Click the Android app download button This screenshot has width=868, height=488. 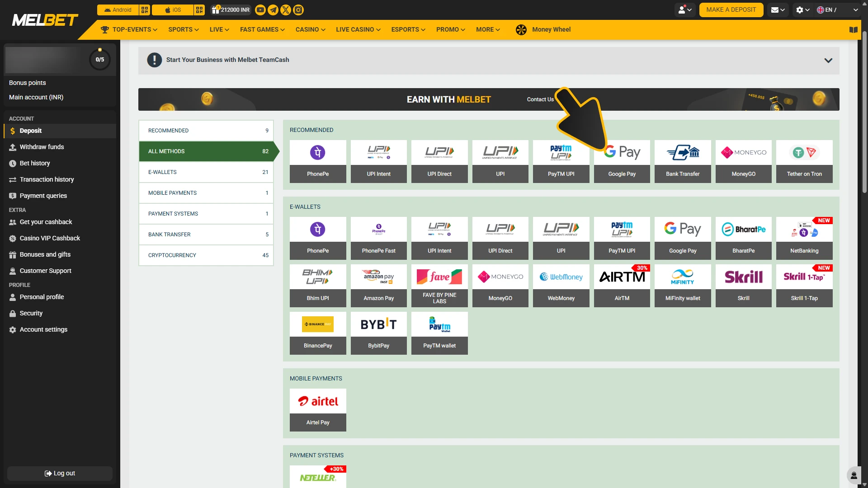click(x=118, y=10)
